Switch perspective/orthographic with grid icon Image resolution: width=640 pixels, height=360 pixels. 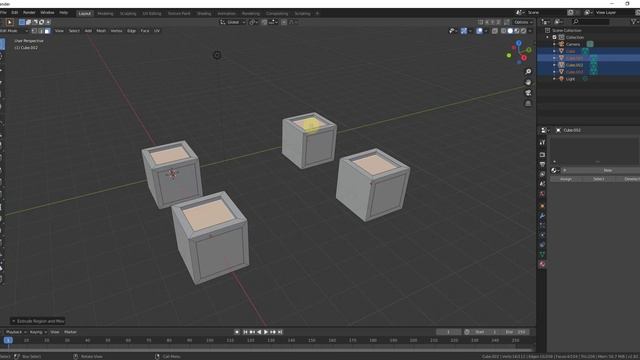[x=528, y=104]
